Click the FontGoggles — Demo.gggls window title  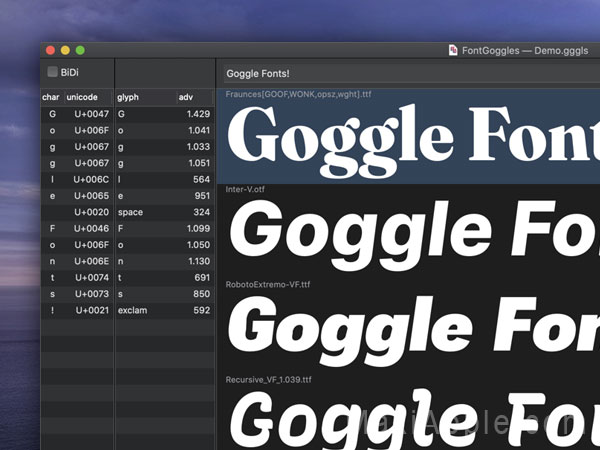pyautogui.click(x=525, y=51)
